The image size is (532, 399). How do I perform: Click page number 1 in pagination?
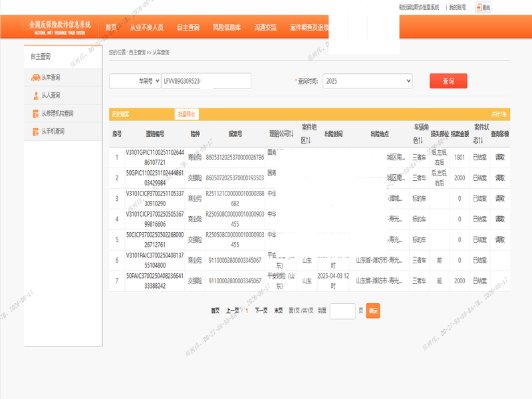pyautogui.click(x=247, y=311)
